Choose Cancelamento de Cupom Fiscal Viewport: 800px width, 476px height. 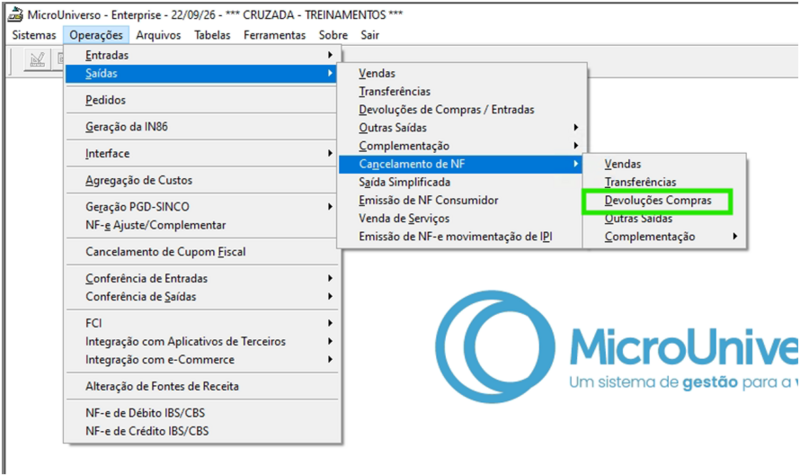202,252
